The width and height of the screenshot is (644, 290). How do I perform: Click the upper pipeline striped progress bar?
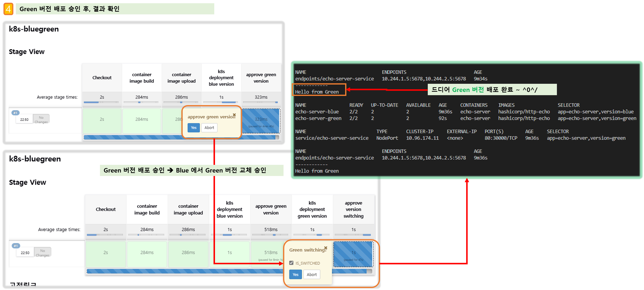click(133, 137)
